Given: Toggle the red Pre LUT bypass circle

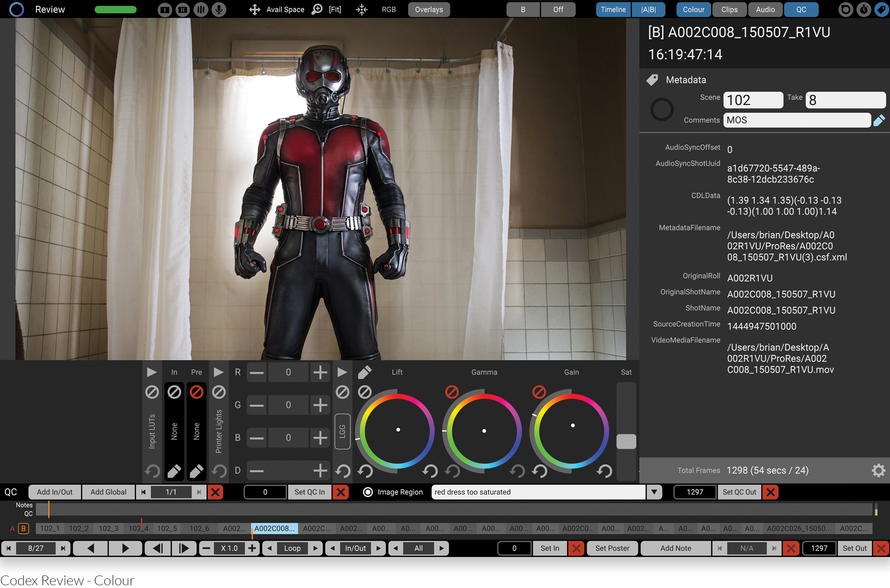Looking at the screenshot, I should pyautogui.click(x=197, y=392).
